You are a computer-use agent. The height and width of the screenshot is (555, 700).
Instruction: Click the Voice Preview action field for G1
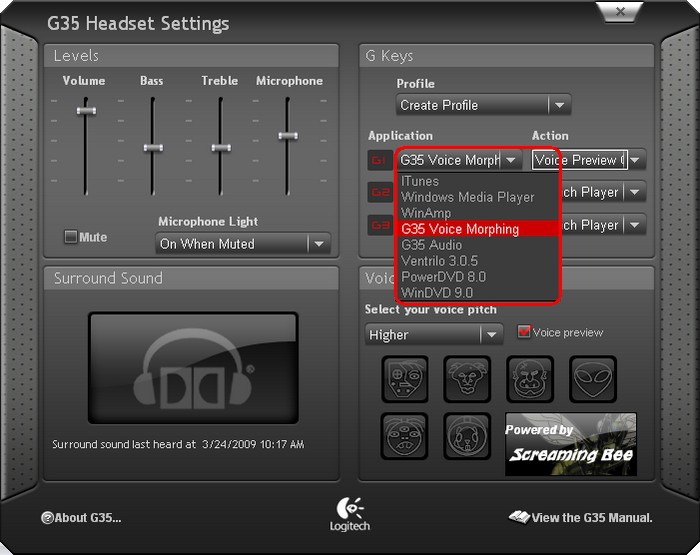pos(579,160)
